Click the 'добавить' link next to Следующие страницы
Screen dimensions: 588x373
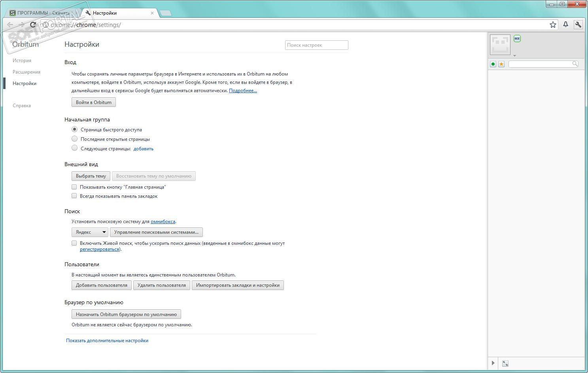(x=144, y=149)
